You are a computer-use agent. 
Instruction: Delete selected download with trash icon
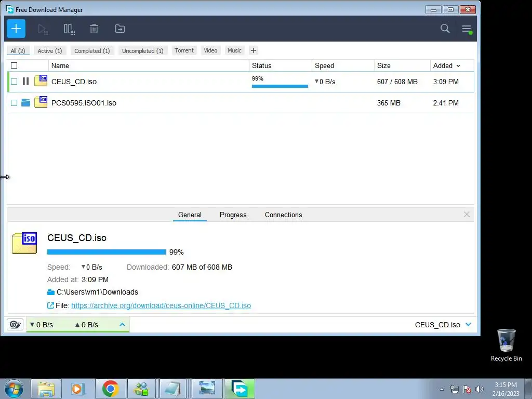pyautogui.click(x=94, y=29)
